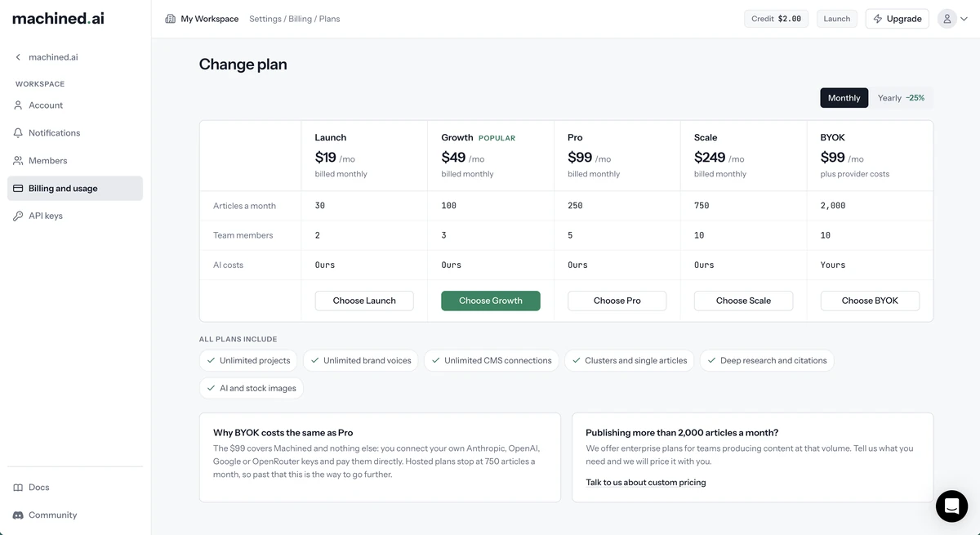Open the Account settings page
This screenshot has width=980, height=535.
pyautogui.click(x=75, y=105)
